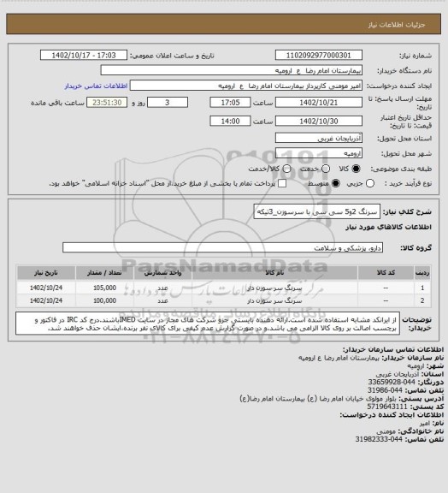Click the ردیف column header
This screenshot has height=493, width=448.
pyautogui.click(x=422, y=272)
